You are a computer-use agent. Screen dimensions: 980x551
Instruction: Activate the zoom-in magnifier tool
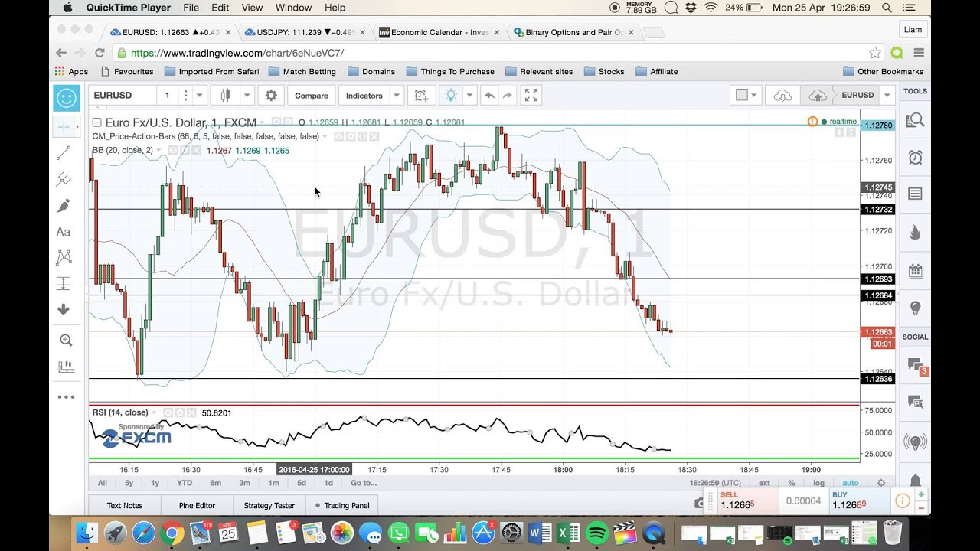pos(66,341)
